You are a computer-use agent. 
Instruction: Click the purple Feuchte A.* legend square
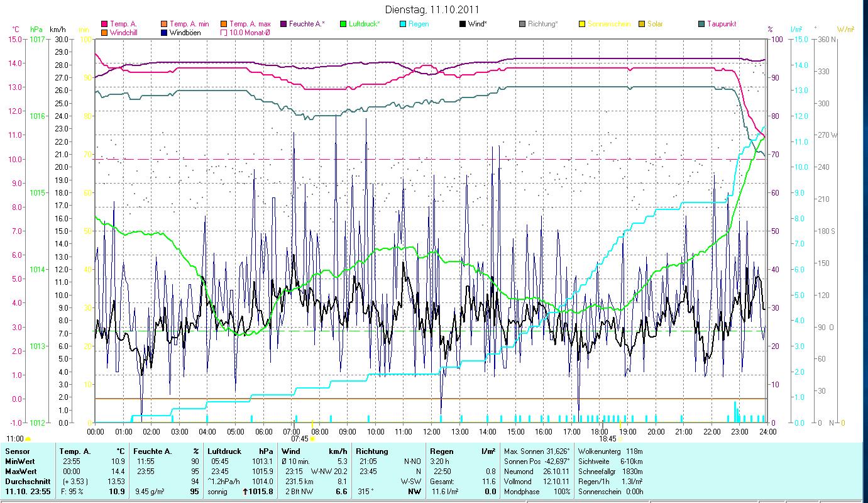coord(283,25)
